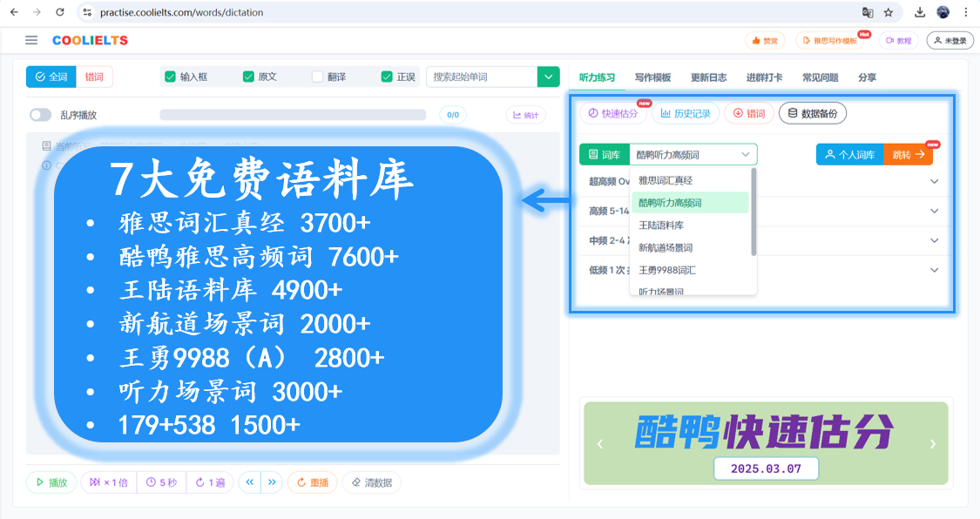This screenshot has width=980, height=519.
Task: Bookmark this page with the star icon
Action: (889, 12)
